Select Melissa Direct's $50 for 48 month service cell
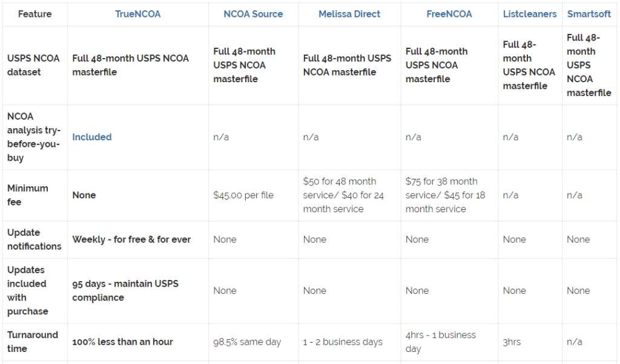 tap(346, 195)
